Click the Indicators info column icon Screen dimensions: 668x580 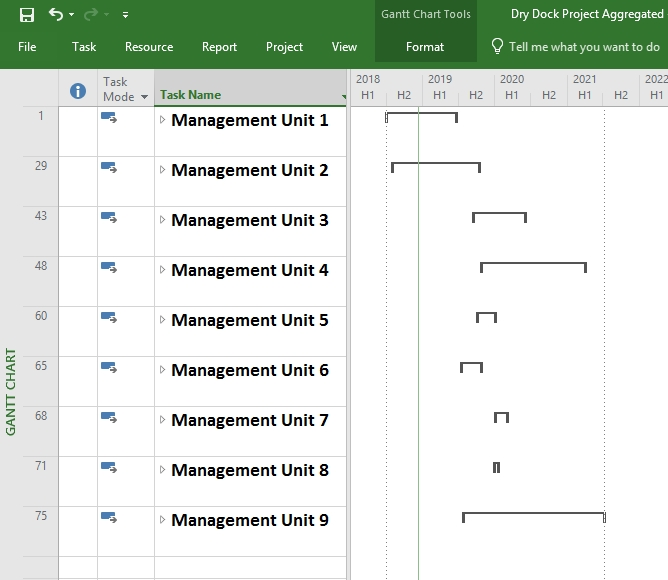point(78,91)
